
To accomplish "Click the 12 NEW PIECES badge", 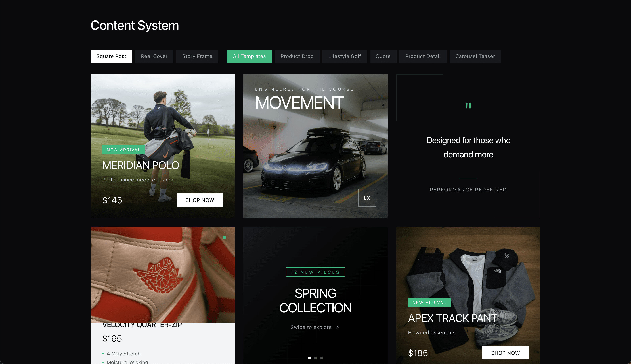I will 315,272.
